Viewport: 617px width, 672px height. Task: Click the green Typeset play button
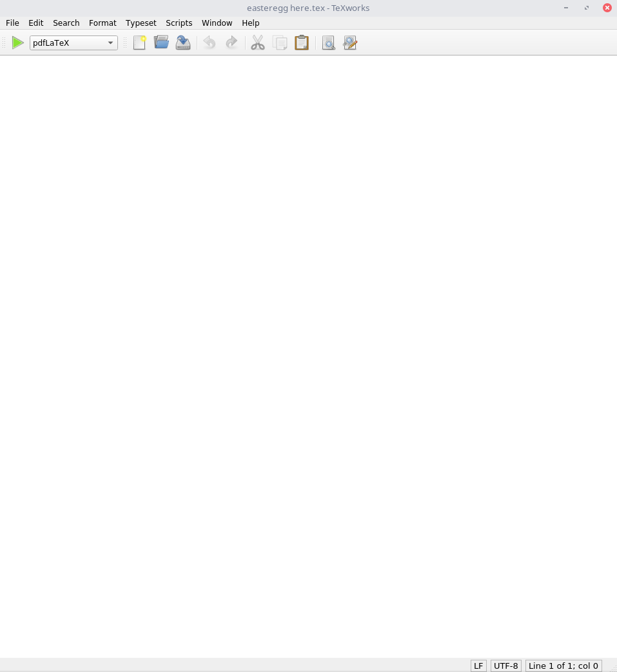(x=18, y=43)
